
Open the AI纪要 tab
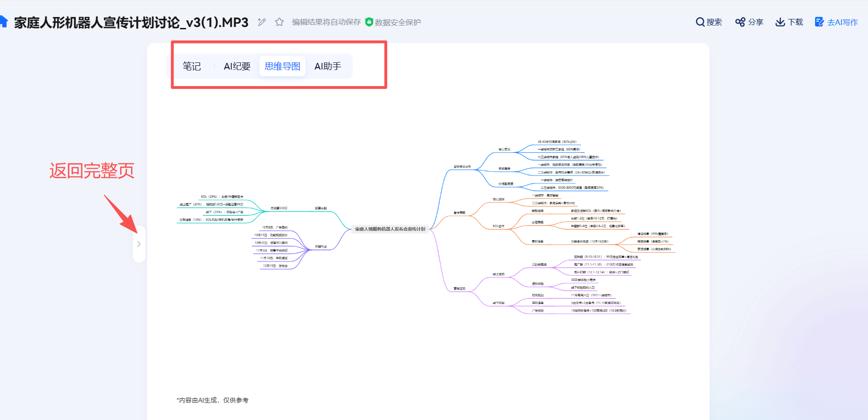[x=237, y=66]
